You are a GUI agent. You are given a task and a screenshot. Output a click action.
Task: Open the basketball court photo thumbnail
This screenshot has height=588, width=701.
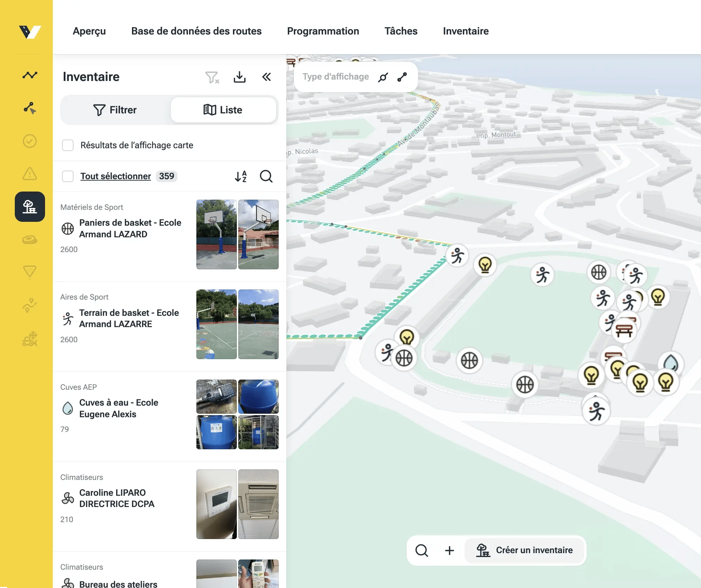click(216, 325)
